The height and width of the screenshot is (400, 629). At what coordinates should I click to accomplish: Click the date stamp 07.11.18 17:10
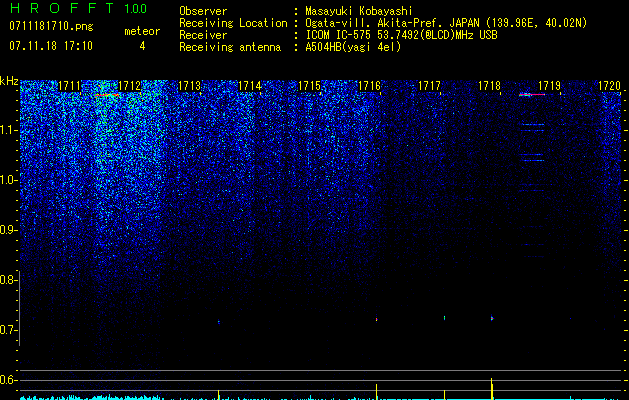tap(51, 46)
